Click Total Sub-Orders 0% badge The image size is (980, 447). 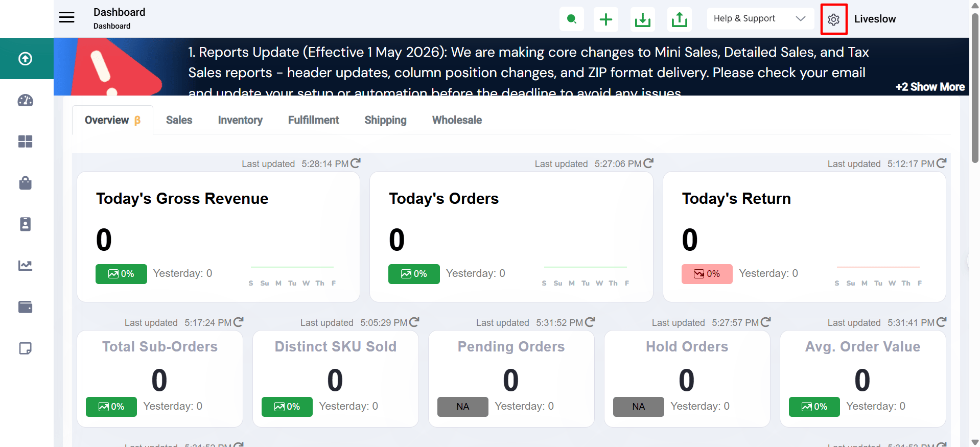pyautogui.click(x=111, y=407)
